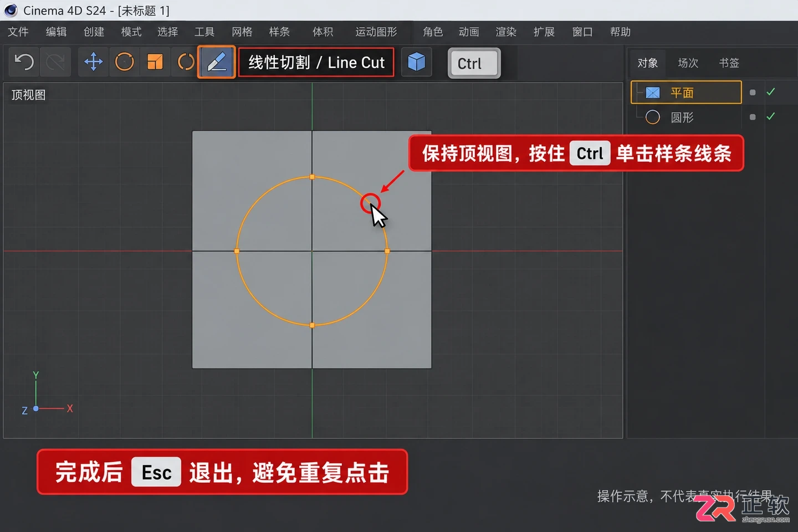
Task: Open the 选择 menu
Action: click(168, 32)
